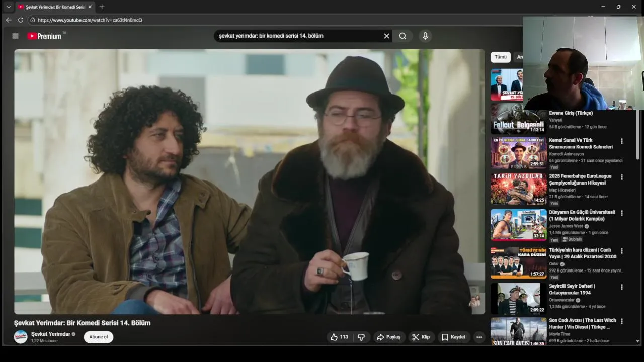644x362 pixels.
Task: Open title 'Evrene Giriş (Türkçe)'
Action: [x=571, y=113]
